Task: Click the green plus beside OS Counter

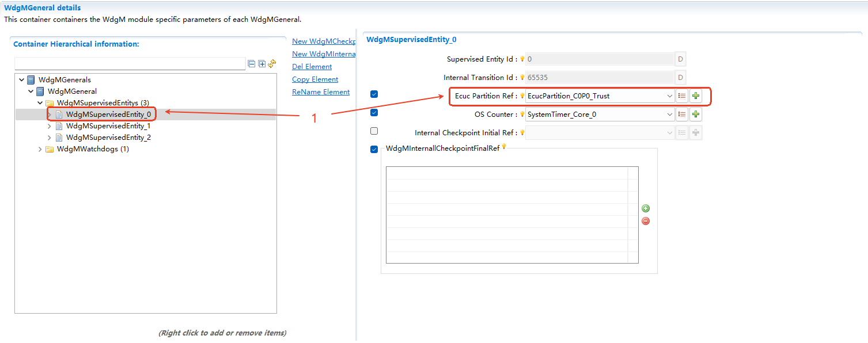Action: tap(695, 114)
